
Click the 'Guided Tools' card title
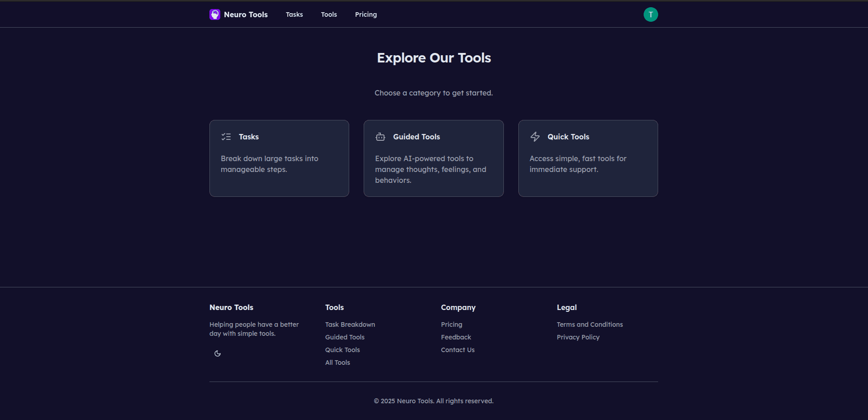pyautogui.click(x=417, y=137)
